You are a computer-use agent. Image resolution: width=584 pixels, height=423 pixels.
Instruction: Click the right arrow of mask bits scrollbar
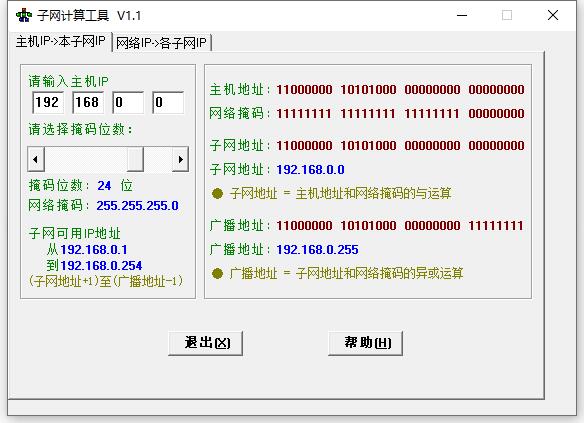pos(180,159)
